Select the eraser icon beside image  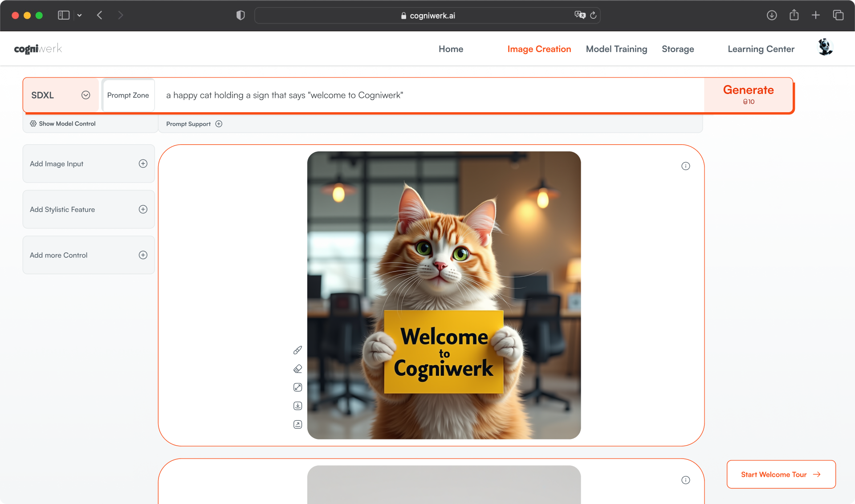click(297, 369)
